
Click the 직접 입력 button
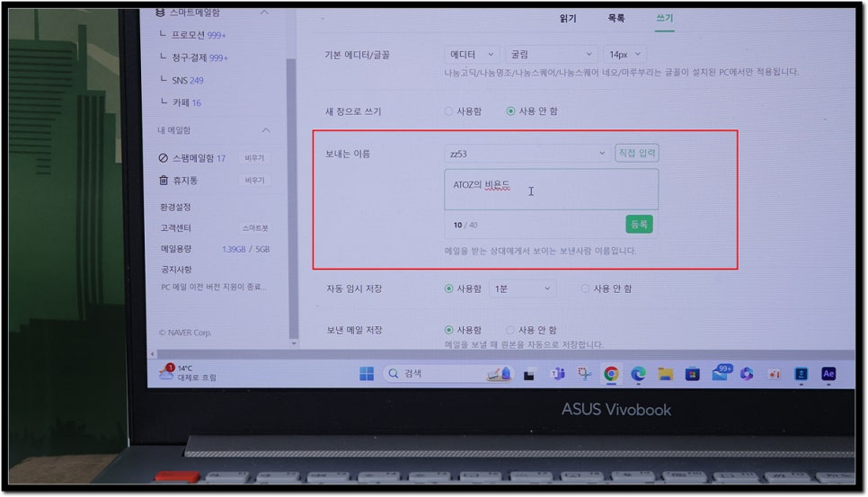637,154
